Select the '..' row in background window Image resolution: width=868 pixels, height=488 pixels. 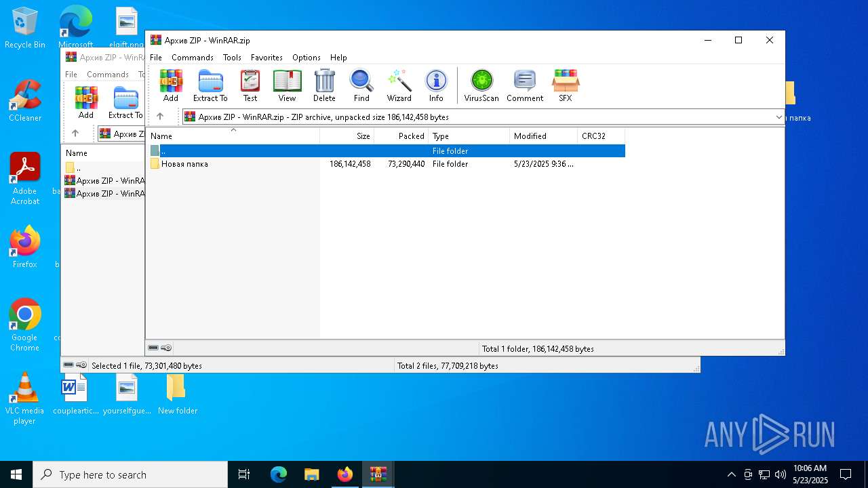(x=104, y=168)
